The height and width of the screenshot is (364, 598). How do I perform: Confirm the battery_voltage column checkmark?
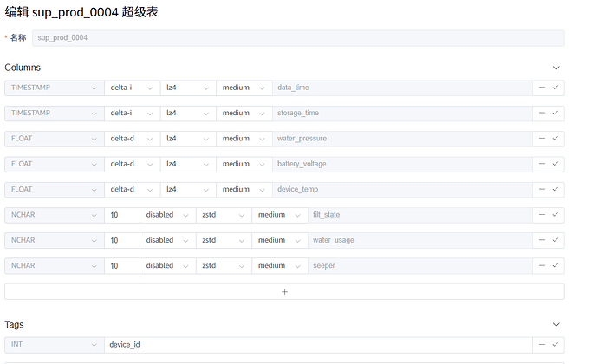(x=556, y=164)
